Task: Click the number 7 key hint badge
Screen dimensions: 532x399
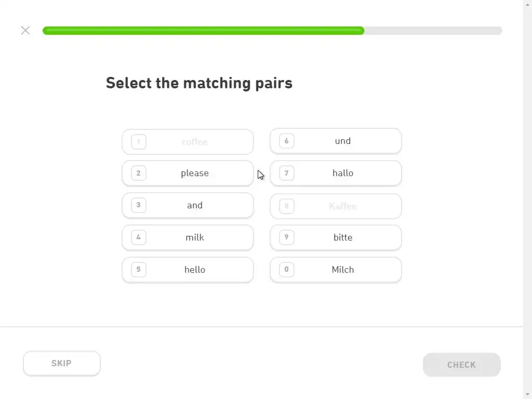Action: click(x=286, y=173)
